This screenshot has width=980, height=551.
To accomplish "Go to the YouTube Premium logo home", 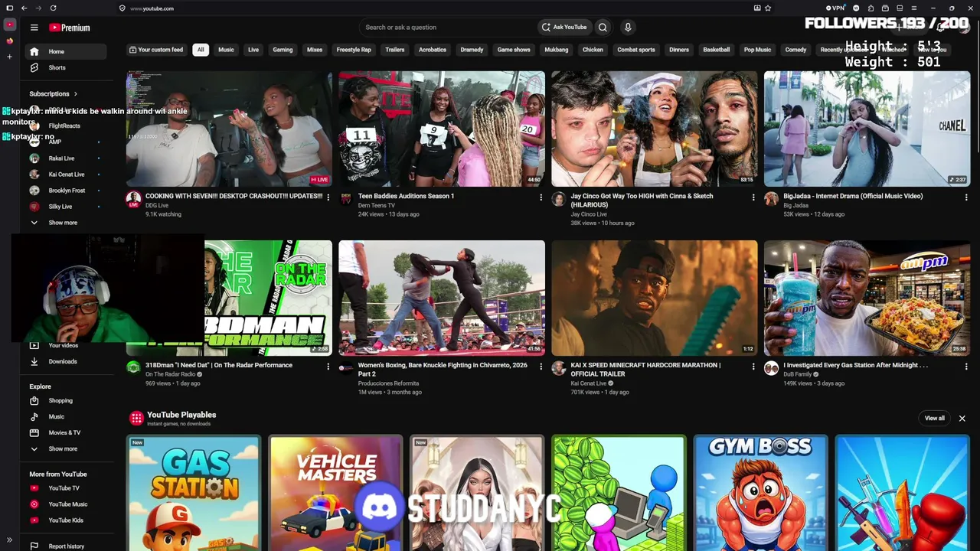I will pyautogui.click(x=70, y=28).
